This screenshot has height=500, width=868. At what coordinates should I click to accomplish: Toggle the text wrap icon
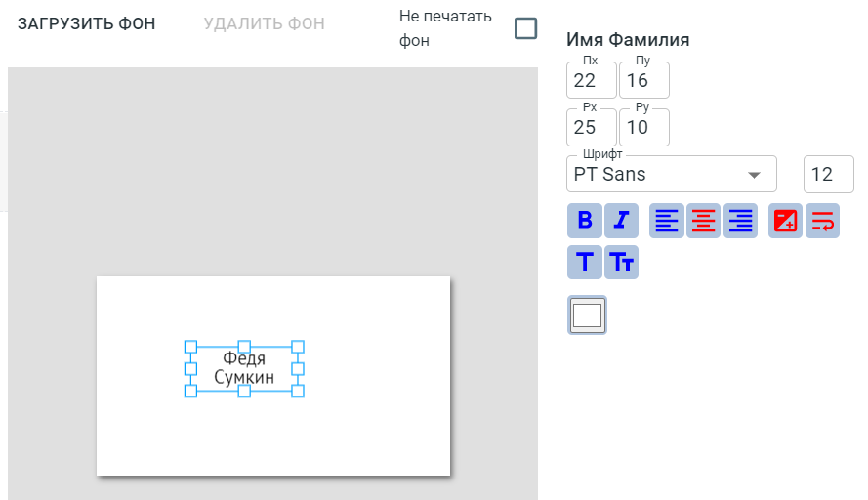(822, 221)
